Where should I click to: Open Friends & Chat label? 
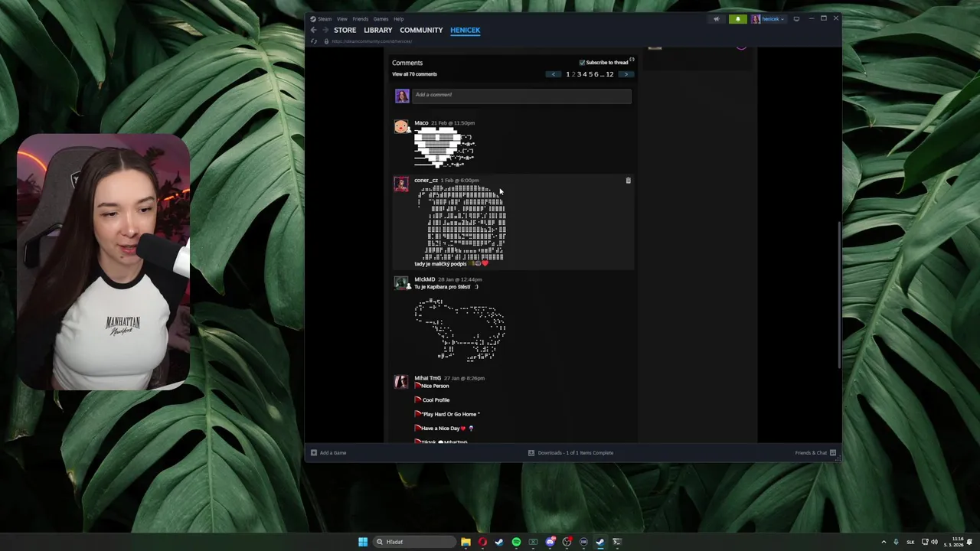[811, 452]
